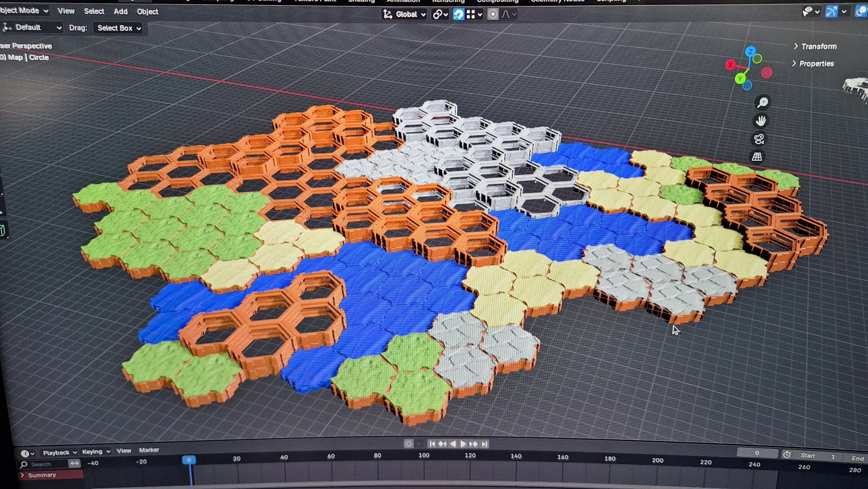Open the Marker menu in timeline
Screen dimensions: 868x489
(149, 450)
